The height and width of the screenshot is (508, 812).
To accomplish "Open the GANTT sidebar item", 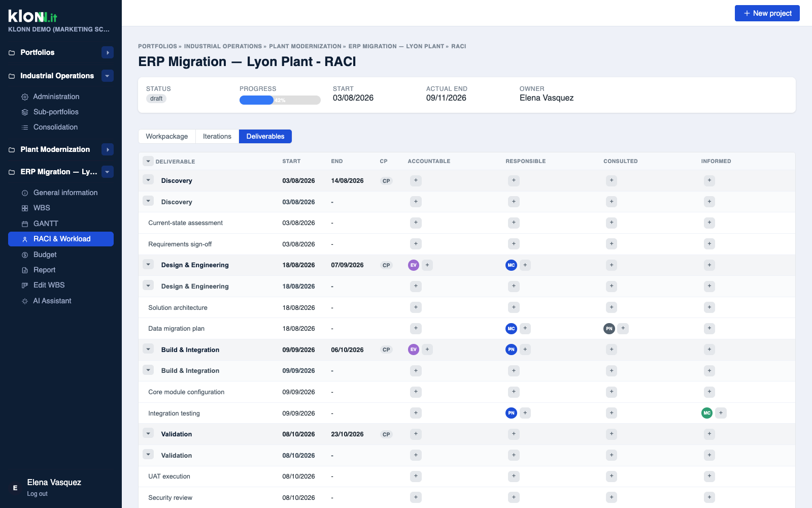I will pos(61,224).
